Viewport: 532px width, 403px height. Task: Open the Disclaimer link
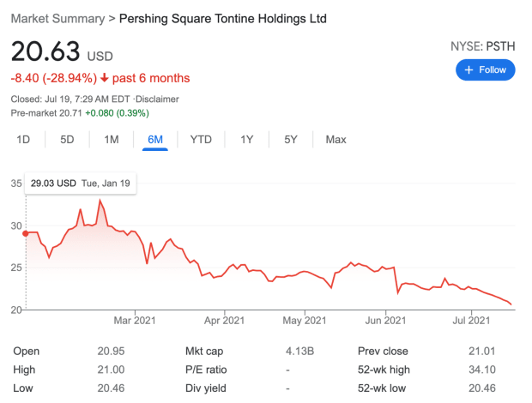(x=157, y=99)
